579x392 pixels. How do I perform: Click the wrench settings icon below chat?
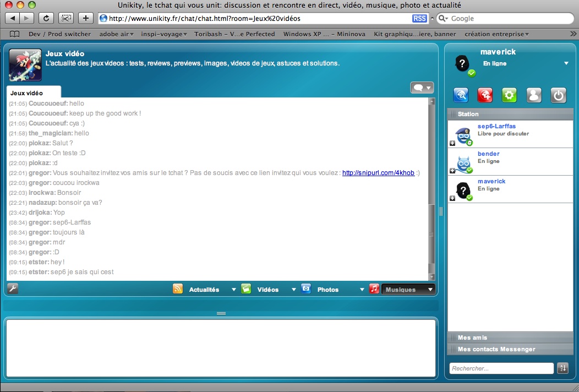[13, 288]
